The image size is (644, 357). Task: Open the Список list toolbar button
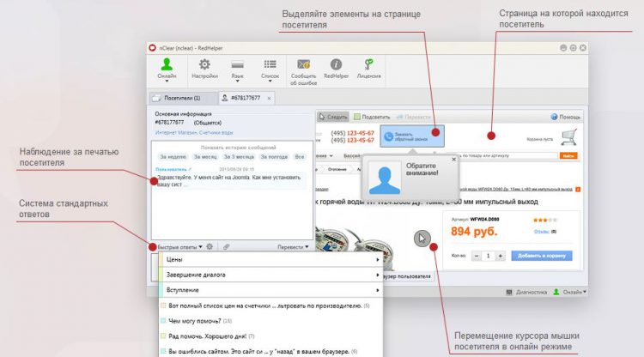pyautogui.click(x=270, y=70)
